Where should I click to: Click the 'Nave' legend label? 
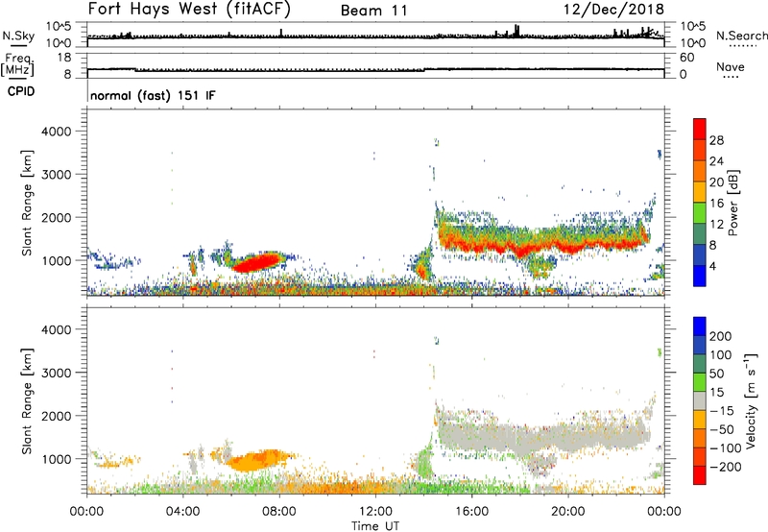(731, 67)
